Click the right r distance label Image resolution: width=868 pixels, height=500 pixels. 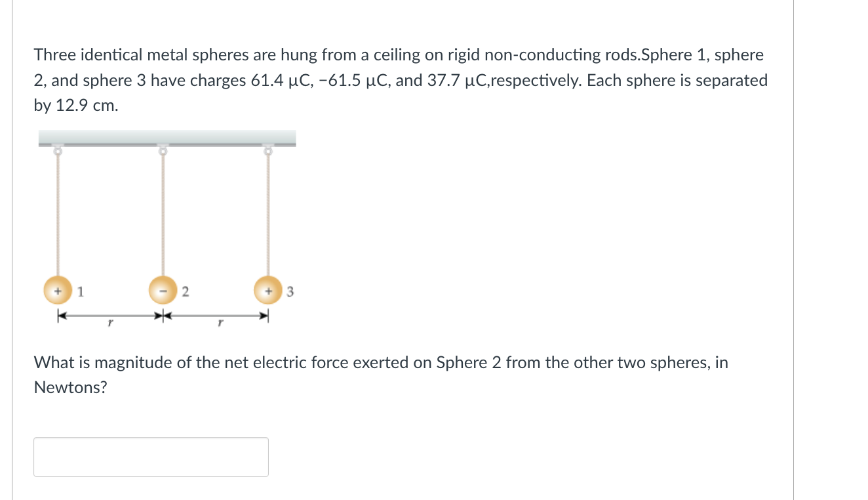pos(221,322)
